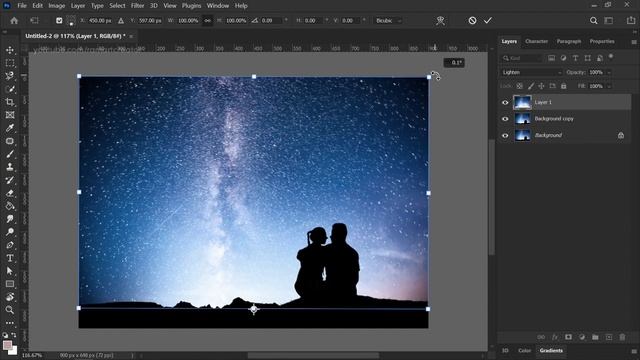This screenshot has width=640, height=360.
Task: Select the Move tool
Action: pyautogui.click(x=10, y=50)
